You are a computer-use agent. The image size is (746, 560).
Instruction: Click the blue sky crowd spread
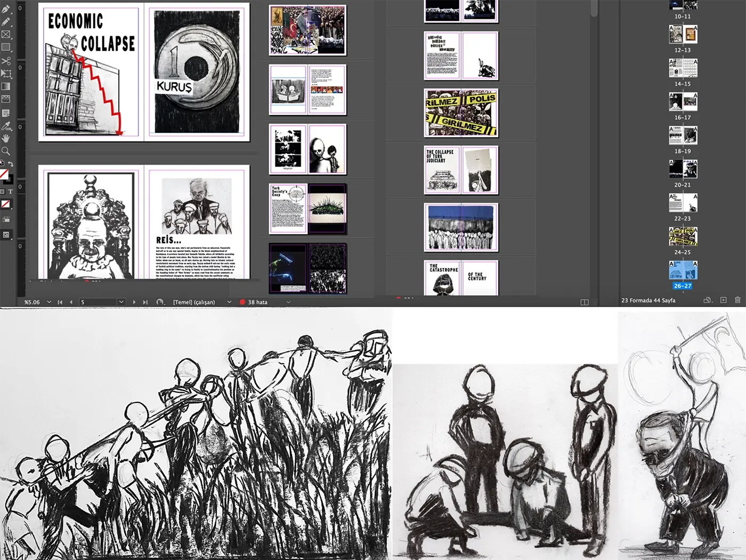click(x=461, y=228)
